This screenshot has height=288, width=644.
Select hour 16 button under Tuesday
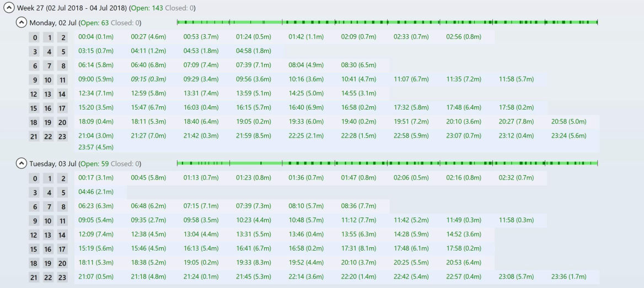(48, 249)
